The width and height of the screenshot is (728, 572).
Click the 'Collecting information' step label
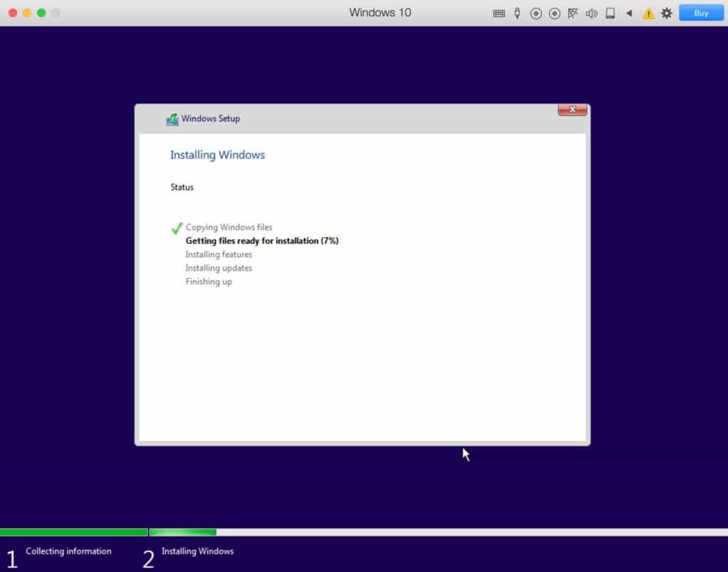pos(68,551)
